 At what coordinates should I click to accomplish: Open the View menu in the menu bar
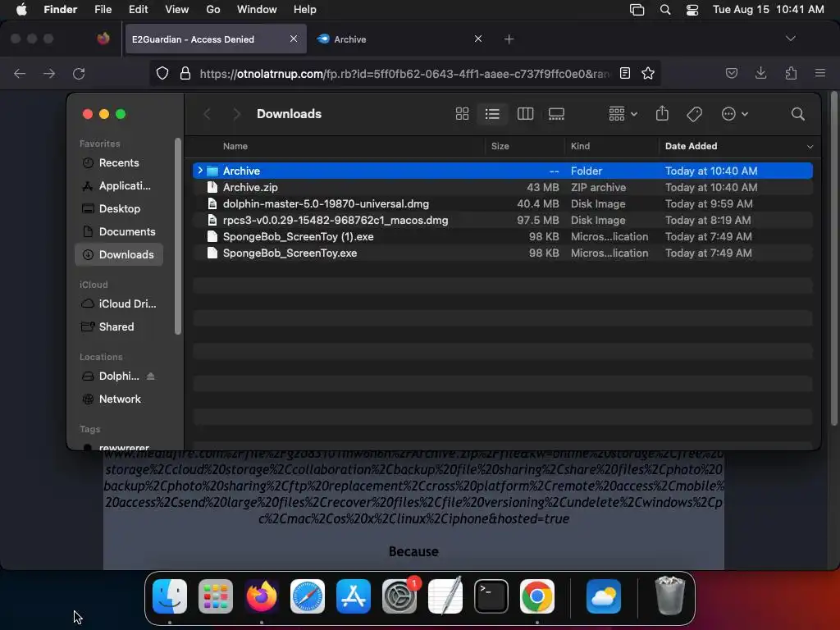177,9
